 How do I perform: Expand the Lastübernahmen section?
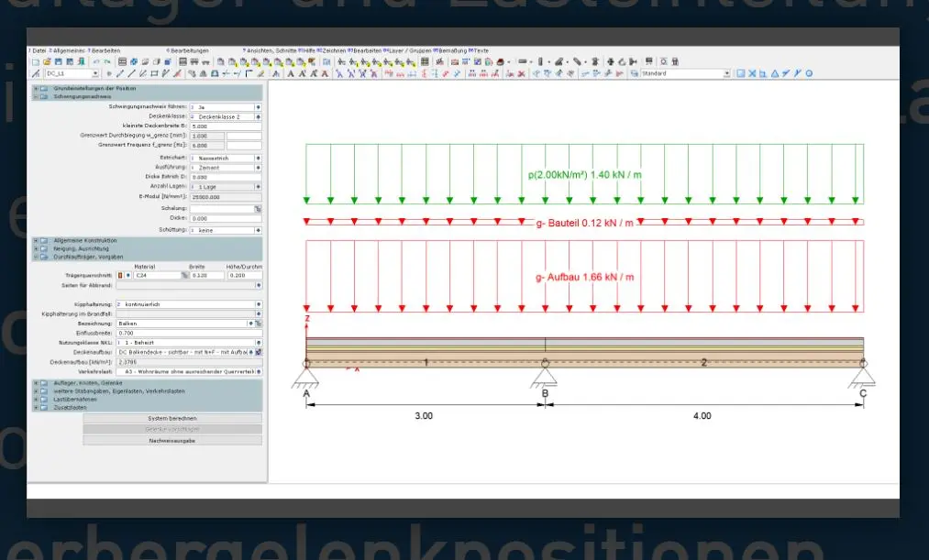(36, 400)
